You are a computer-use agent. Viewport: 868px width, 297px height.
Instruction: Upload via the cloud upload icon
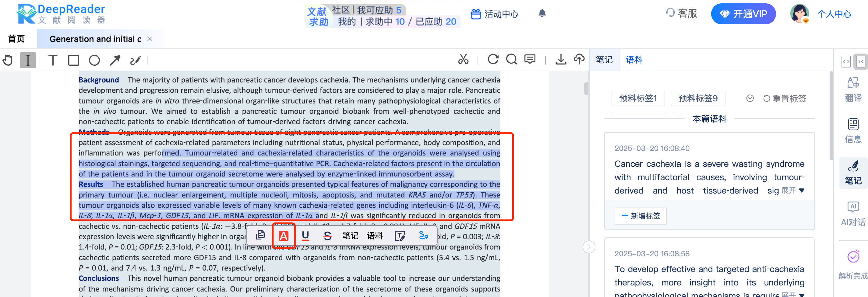pos(579,59)
